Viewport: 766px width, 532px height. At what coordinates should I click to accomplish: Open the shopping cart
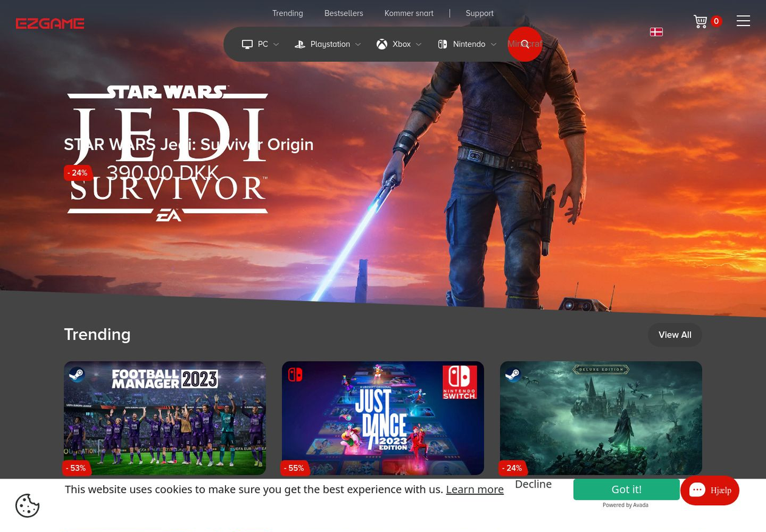pos(701,21)
